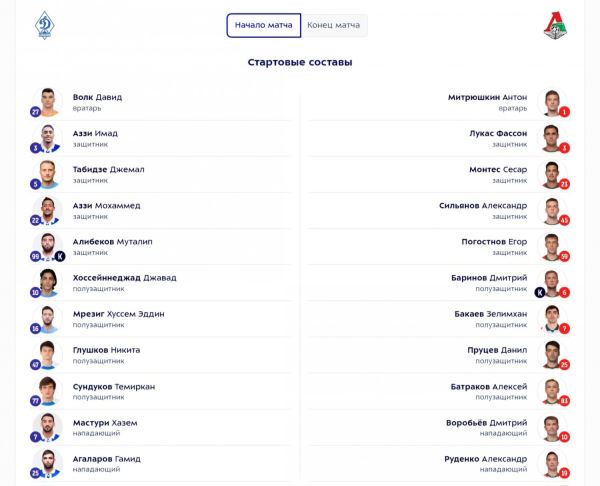The image size is (600, 486).
Task: Switch to the Начало матча tab
Action: pyautogui.click(x=263, y=25)
